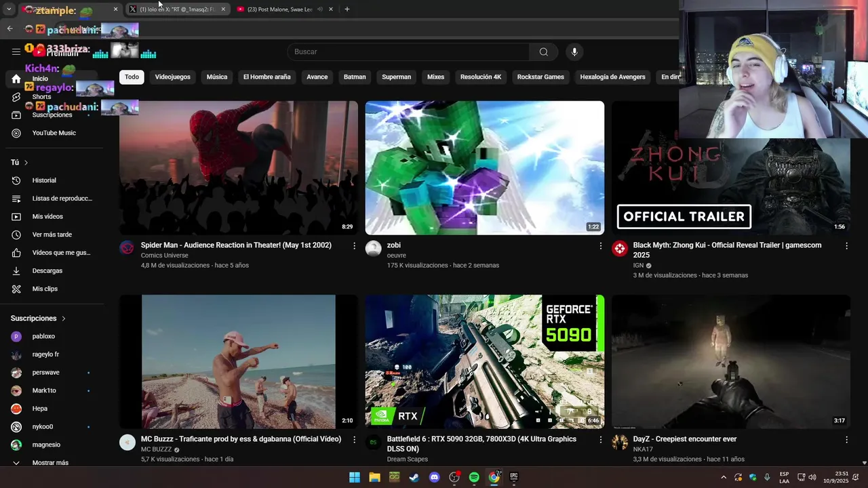Expand the Suscripciones section

pyautogui.click(x=38, y=319)
